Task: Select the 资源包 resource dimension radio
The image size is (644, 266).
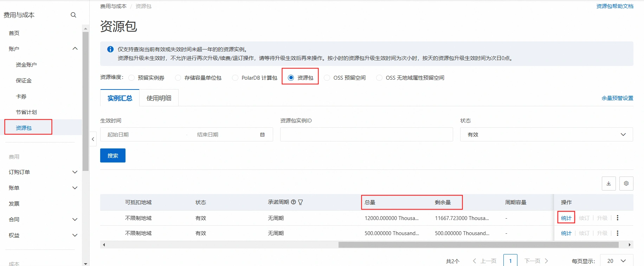Action: pyautogui.click(x=291, y=78)
